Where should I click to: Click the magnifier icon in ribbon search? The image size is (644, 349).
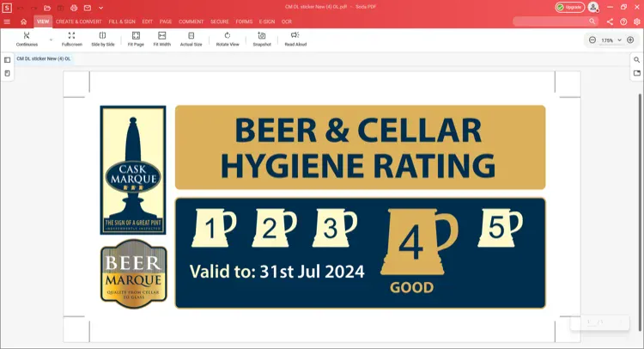click(592, 21)
